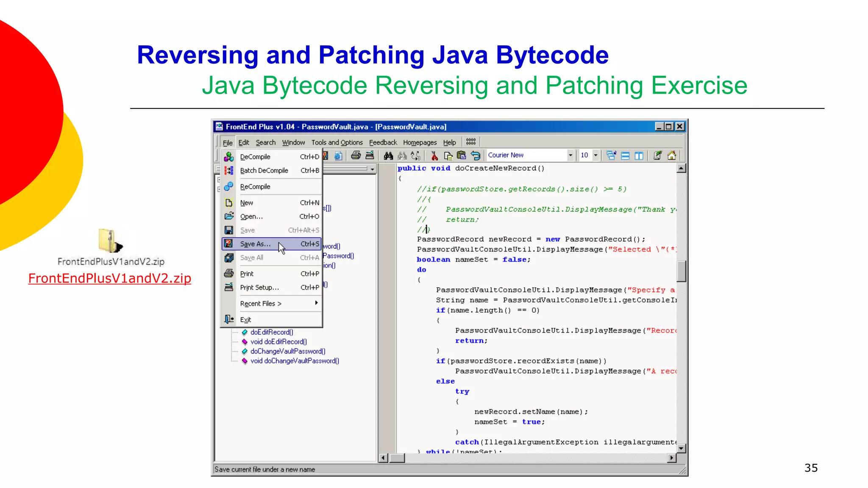Choose Print in the File menu
The image size is (868, 488).
[272, 274]
